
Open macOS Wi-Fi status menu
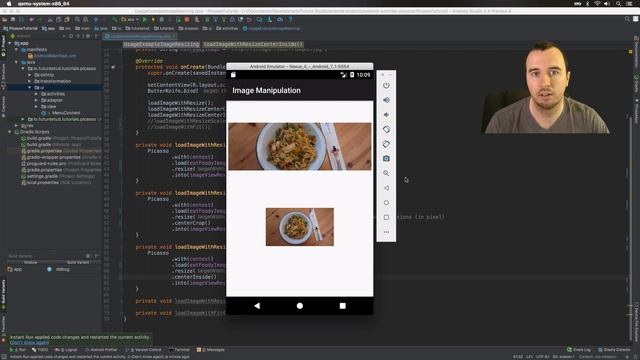[x=597, y=4]
